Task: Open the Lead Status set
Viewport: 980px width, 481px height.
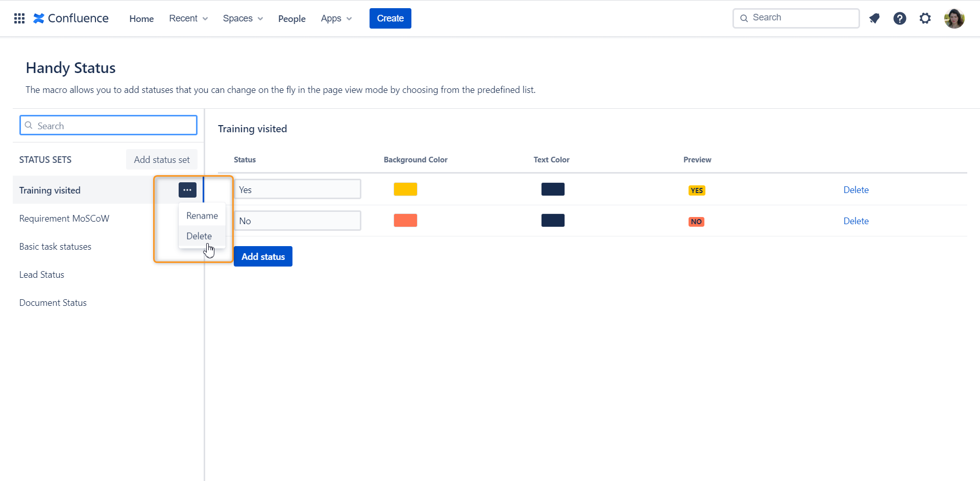Action: tap(41, 274)
